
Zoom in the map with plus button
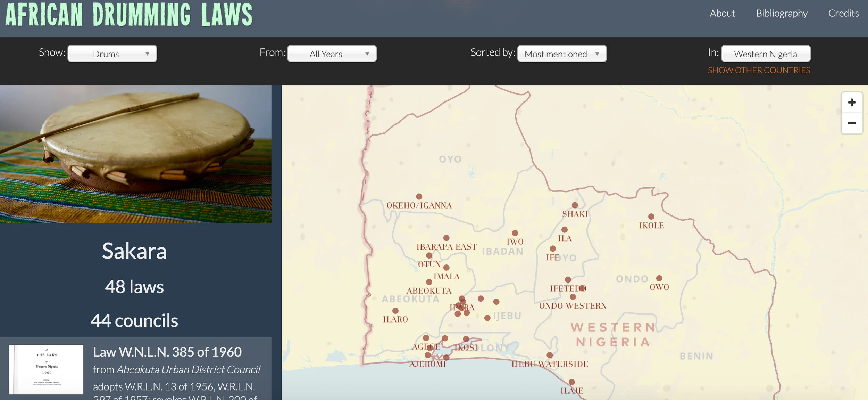point(851,103)
